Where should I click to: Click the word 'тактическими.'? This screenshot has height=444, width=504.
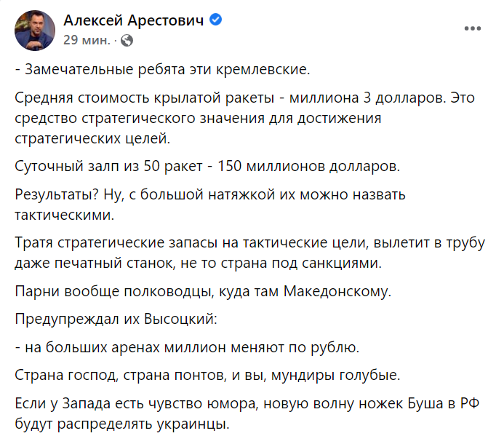(65, 215)
